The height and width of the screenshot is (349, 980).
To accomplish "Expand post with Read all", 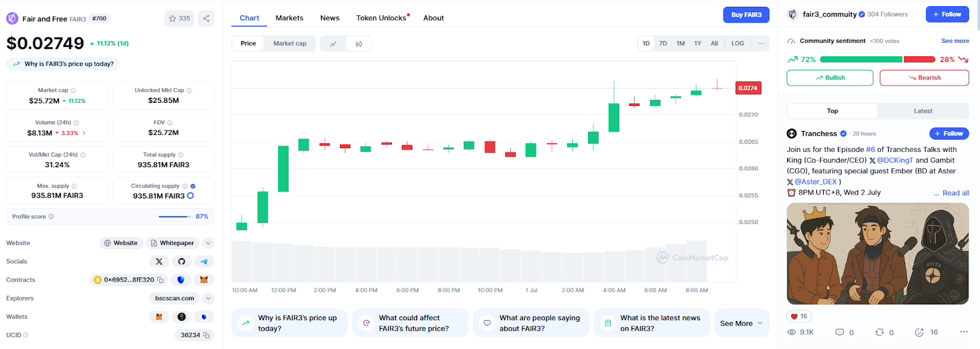I will point(956,193).
